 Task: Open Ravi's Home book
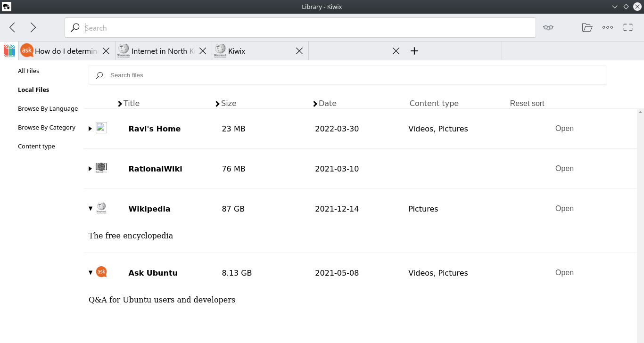(x=564, y=128)
